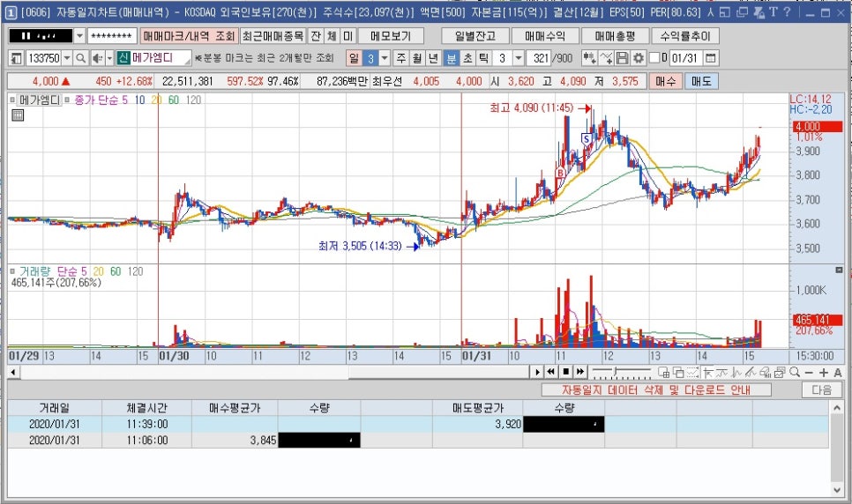Open the 매매총평 button
852x504 pixels.
[x=615, y=36]
